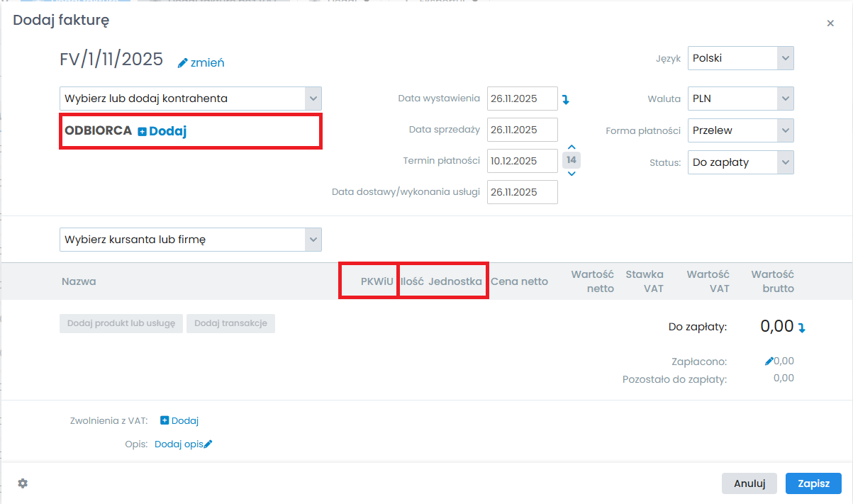Click the pencil icon beside Zapłacono amount
The width and height of the screenshot is (853, 504).
[769, 361]
